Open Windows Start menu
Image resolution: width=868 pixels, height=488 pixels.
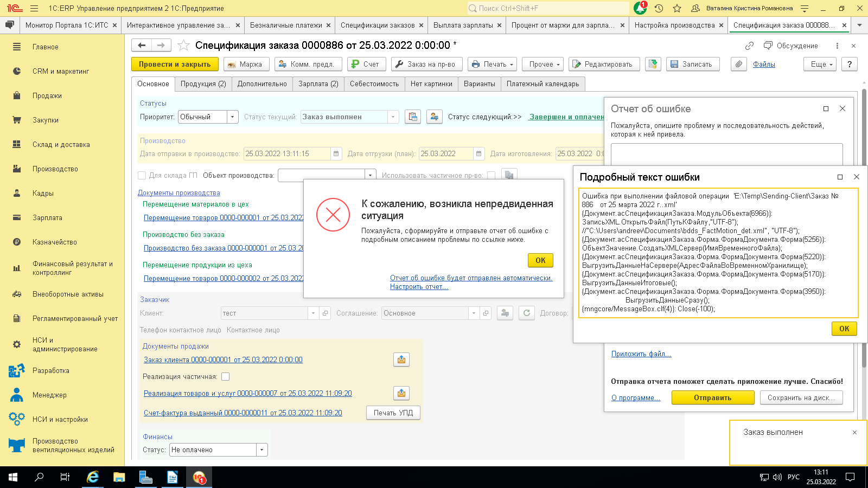click(x=13, y=477)
